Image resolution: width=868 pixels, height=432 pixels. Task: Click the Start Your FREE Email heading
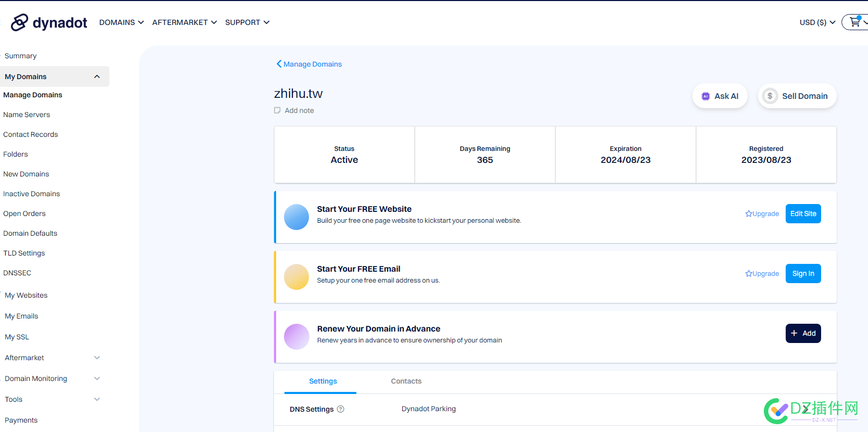tap(358, 269)
